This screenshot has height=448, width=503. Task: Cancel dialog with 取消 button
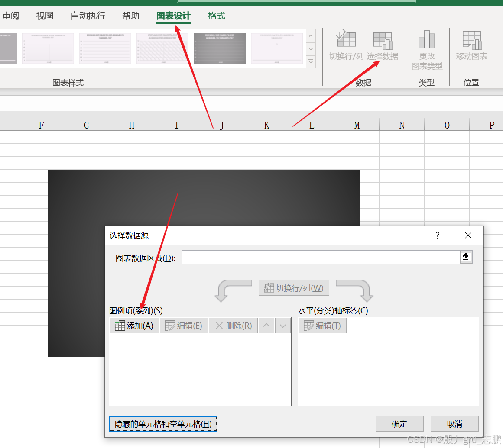tap(454, 424)
